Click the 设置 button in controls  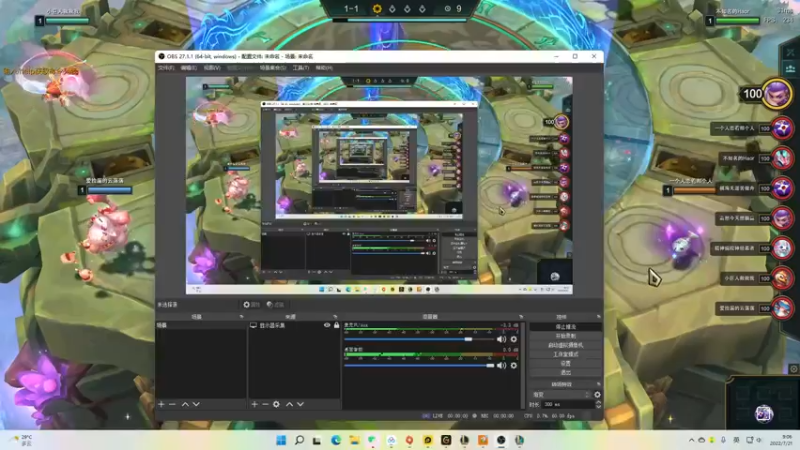click(565, 363)
